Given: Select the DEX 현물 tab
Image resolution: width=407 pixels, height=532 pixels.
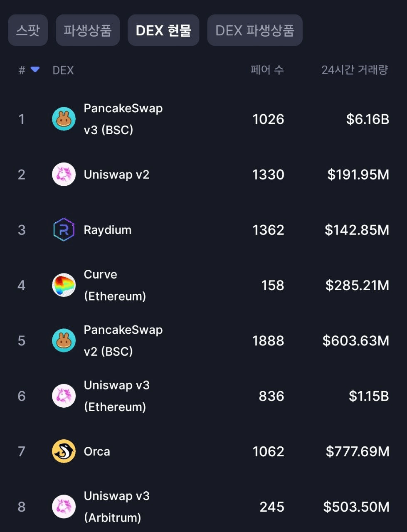Looking at the screenshot, I should pyautogui.click(x=163, y=30).
